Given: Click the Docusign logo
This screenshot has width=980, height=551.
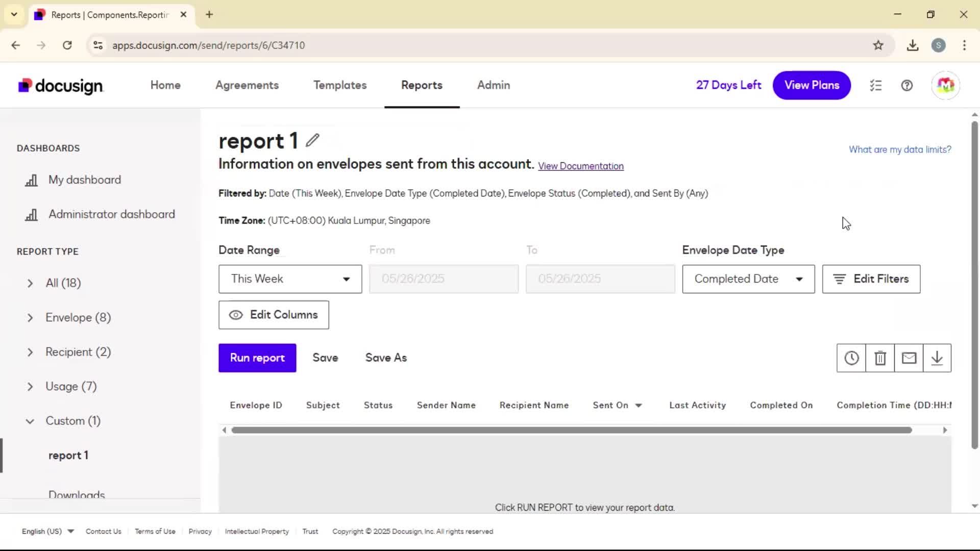Looking at the screenshot, I should click(x=61, y=86).
